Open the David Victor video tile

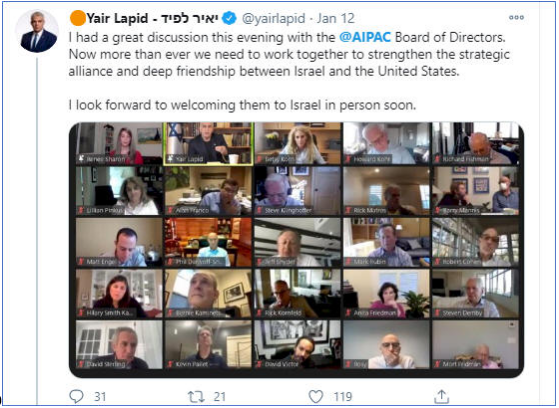[x=298, y=345]
